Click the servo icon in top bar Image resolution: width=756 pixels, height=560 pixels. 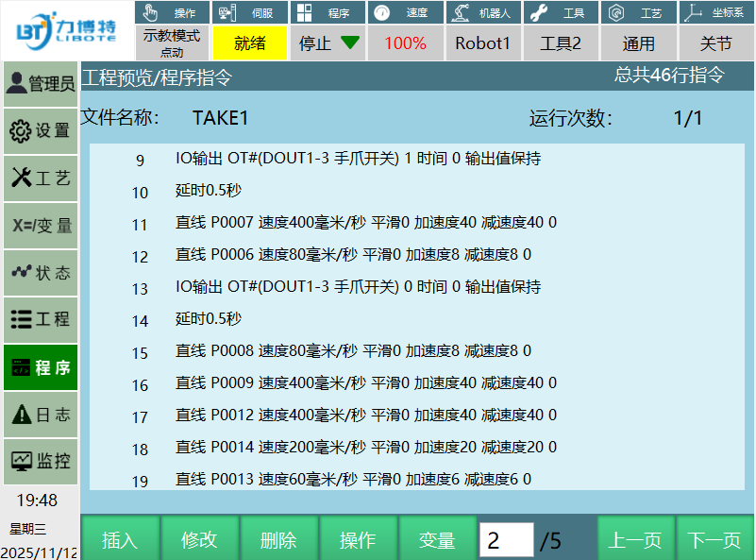[227, 13]
